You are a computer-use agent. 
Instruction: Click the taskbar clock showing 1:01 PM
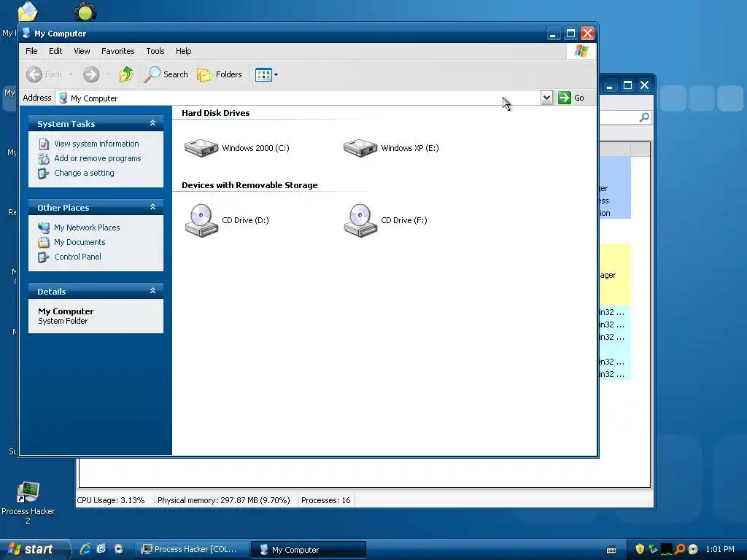pos(720,549)
